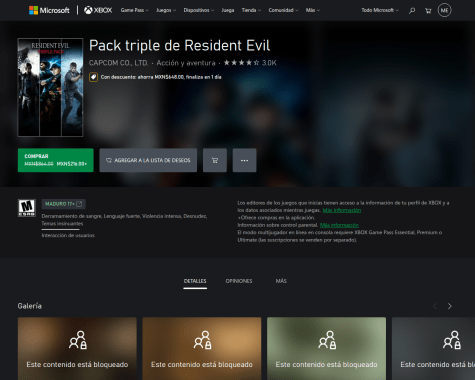
Task: Open the more options ellipsis button
Action: (244, 160)
